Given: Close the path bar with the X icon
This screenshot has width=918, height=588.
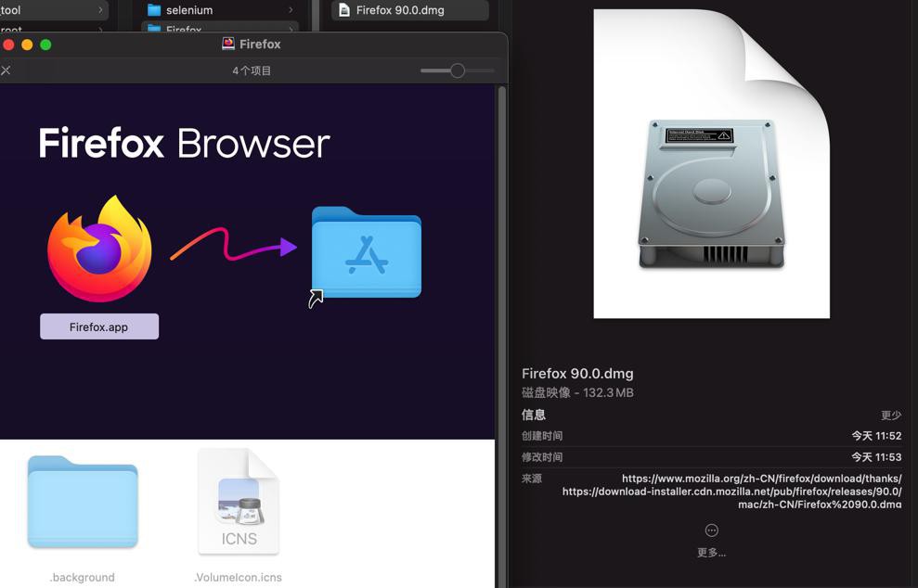Looking at the screenshot, I should [6, 70].
